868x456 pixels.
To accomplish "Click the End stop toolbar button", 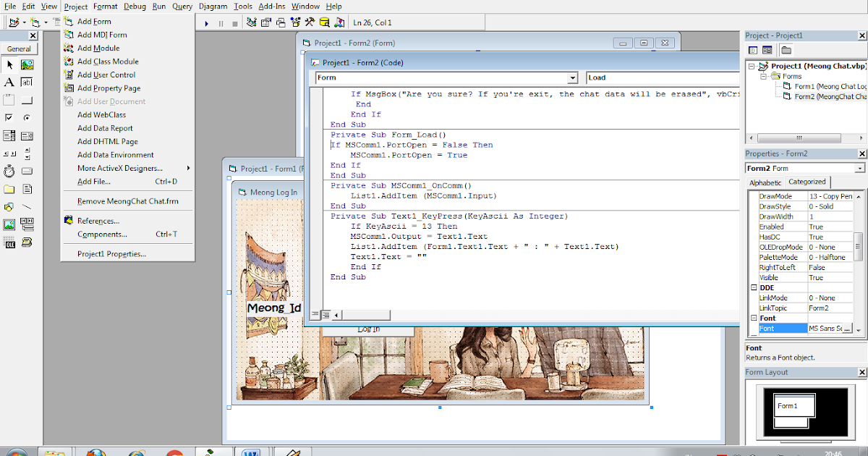I will [234, 23].
